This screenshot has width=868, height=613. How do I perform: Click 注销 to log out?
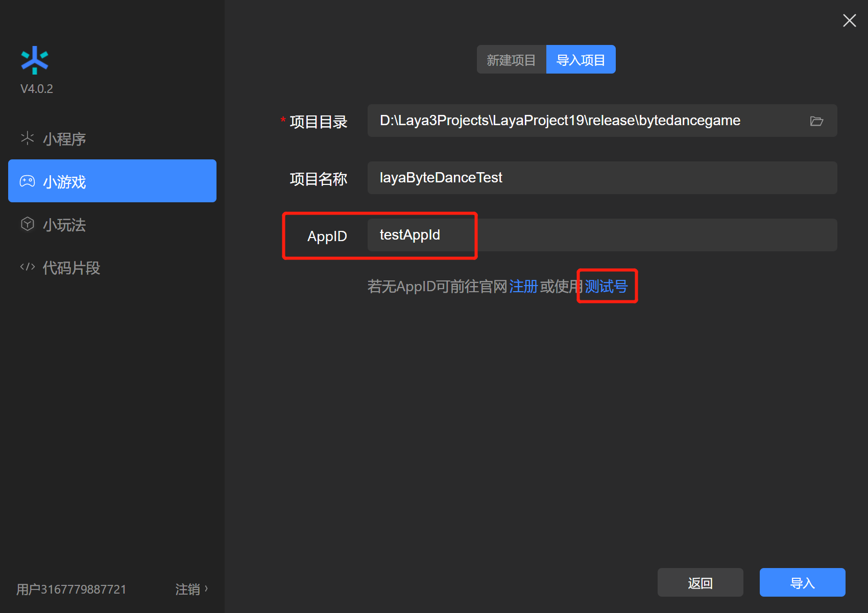tap(187, 590)
